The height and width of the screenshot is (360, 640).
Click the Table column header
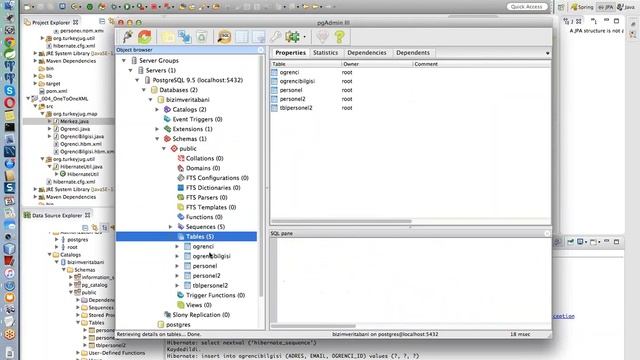306,64
